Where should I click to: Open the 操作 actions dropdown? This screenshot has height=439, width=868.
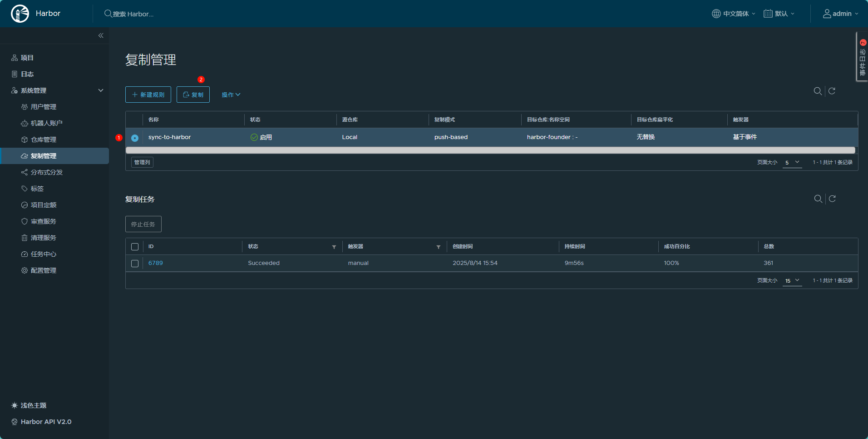[231, 95]
